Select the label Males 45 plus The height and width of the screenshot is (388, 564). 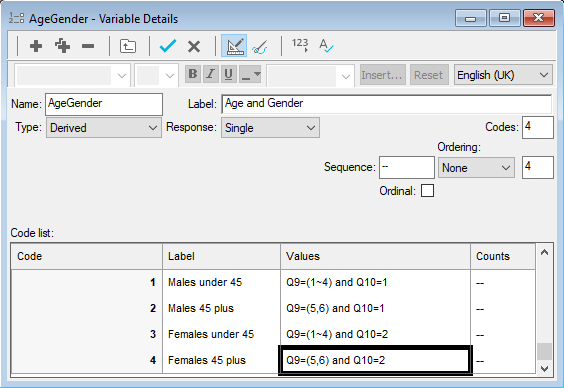coord(201,309)
